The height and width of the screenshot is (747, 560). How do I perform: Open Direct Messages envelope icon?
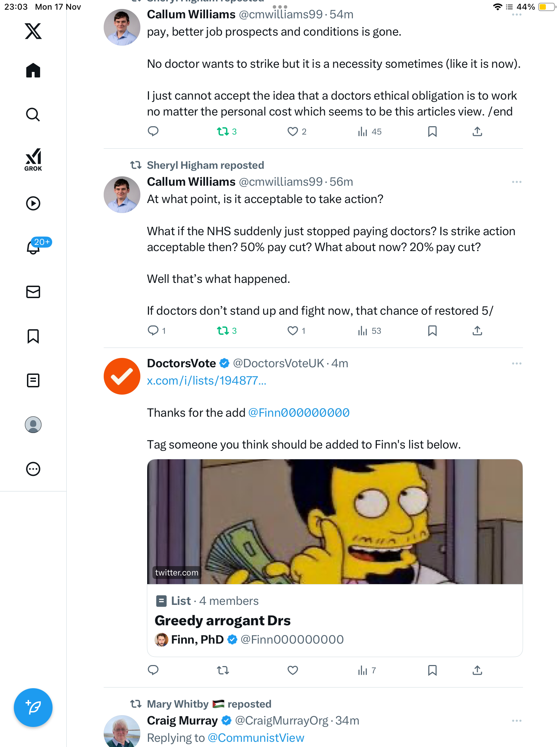[33, 292]
